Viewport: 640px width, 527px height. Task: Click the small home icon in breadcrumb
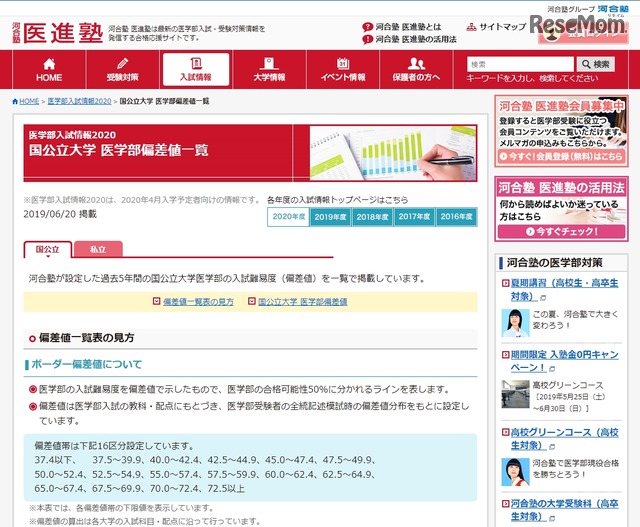coord(15,101)
